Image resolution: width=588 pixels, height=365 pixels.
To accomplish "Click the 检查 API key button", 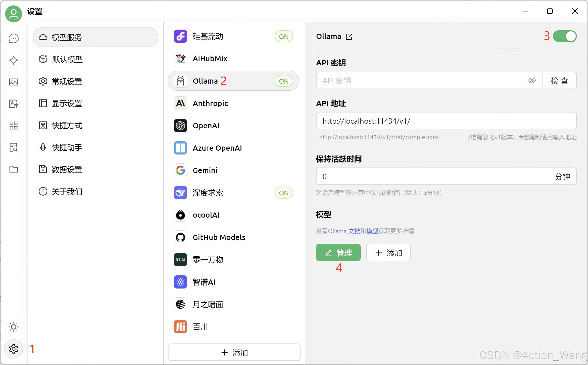I will pos(559,81).
